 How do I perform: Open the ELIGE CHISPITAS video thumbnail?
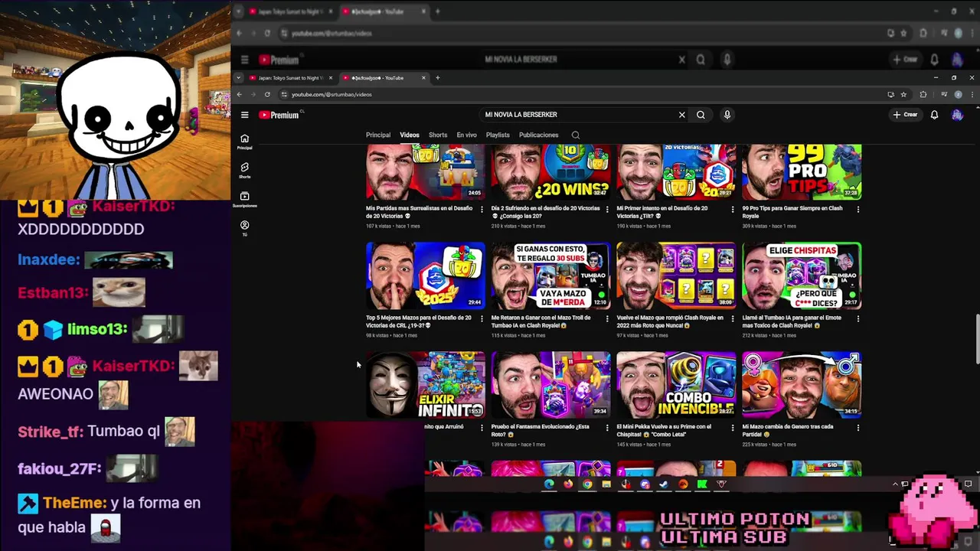[802, 275]
